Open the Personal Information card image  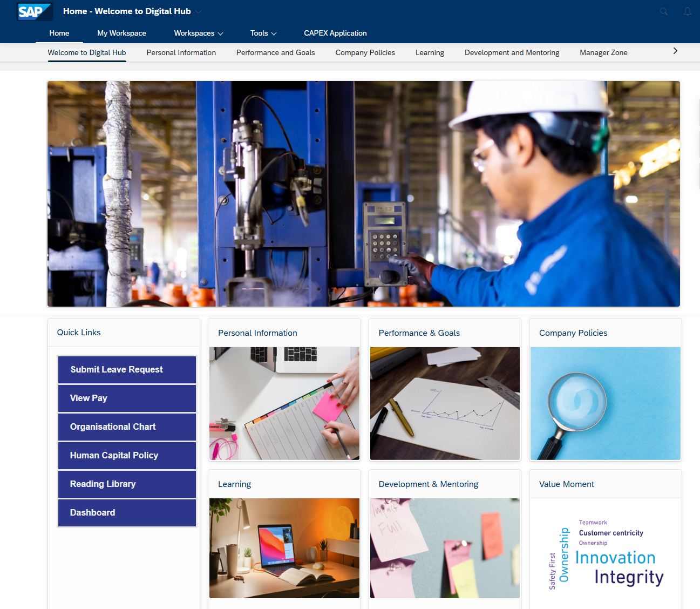click(284, 403)
